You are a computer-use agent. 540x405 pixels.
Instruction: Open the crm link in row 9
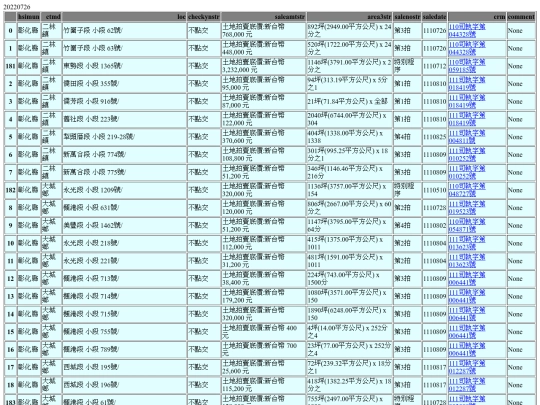pos(467,226)
